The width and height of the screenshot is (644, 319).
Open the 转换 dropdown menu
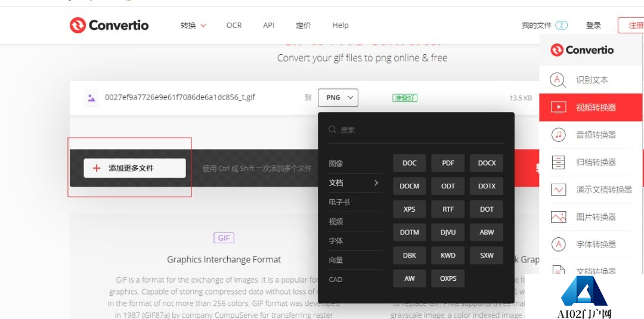(193, 26)
